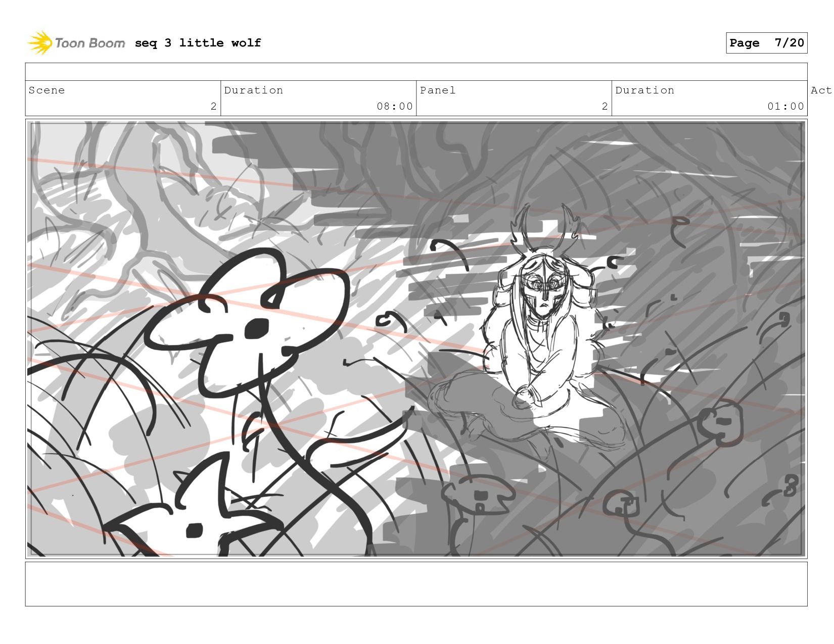834x644 pixels.
Task: Select scene number value '2'
Action: pyautogui.click(x=214, y=106)
